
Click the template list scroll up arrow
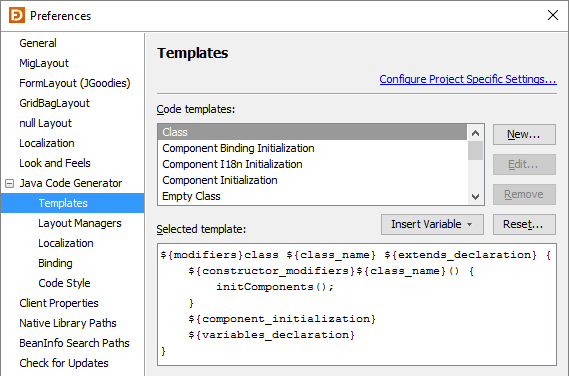475,133
